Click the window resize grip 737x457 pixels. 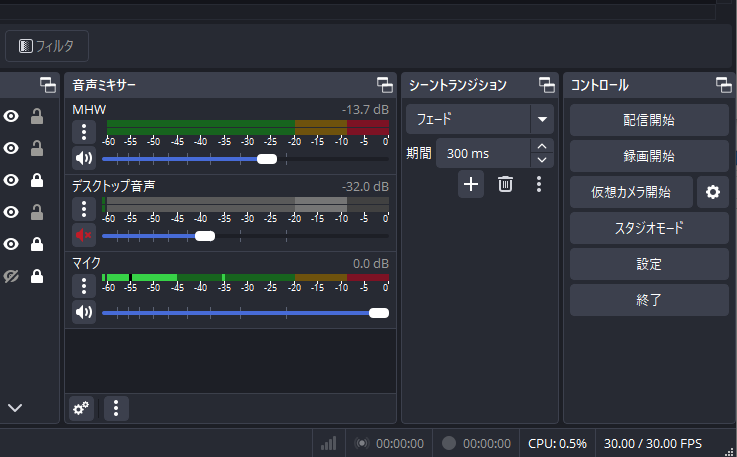pyautogui.click(x=729, y=451)
